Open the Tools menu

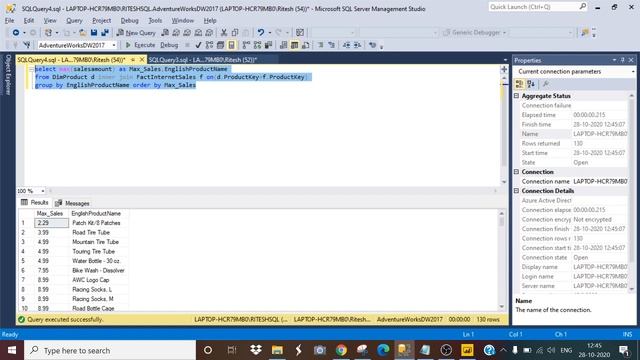[155, 20]
